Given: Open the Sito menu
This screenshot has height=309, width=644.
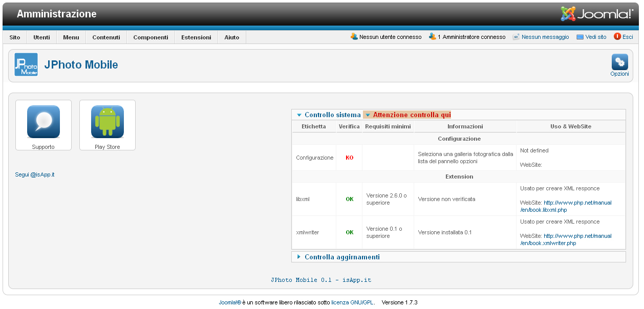Looking at the screenshot, I should coord(15,37).
